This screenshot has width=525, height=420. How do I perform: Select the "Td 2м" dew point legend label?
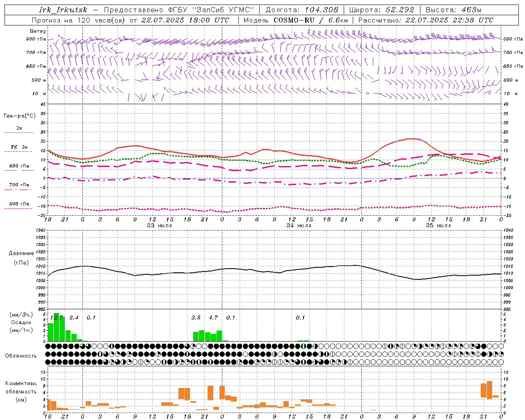(x=19, y=147)
